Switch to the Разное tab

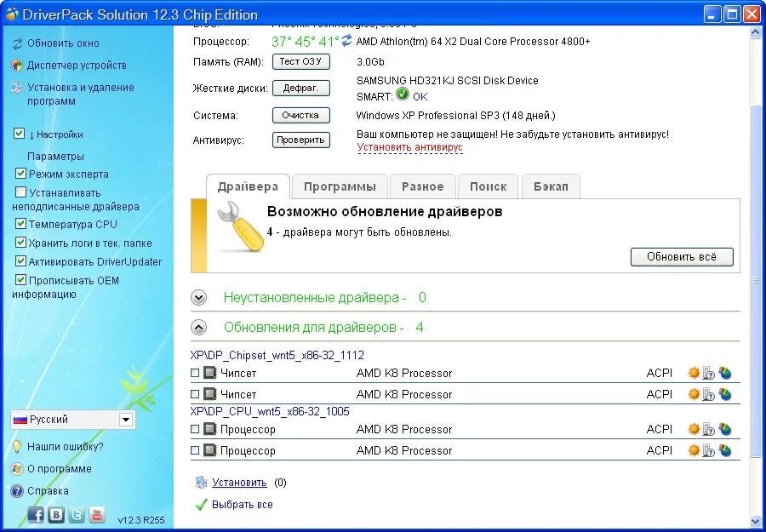[422, 186]
